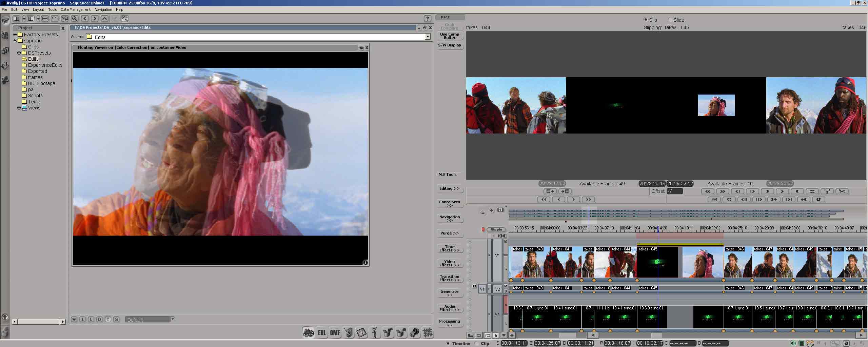Click the timeline zoom-in plus icon
This screenshot has height=347, width=868.
click(x=491, y=210)
